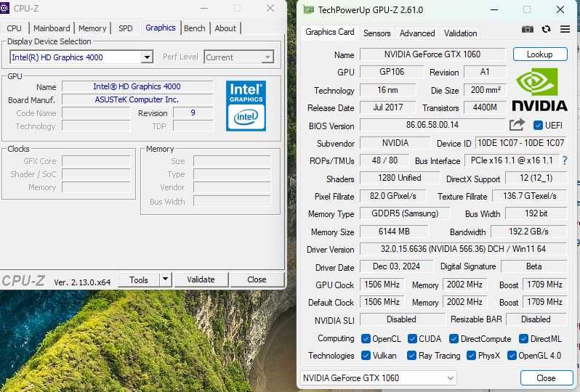The width and height of the screenshot is (580, 392).
Task: Click the Intel HD Graphics 4000 Name field
Action: (x=137, y=86)
